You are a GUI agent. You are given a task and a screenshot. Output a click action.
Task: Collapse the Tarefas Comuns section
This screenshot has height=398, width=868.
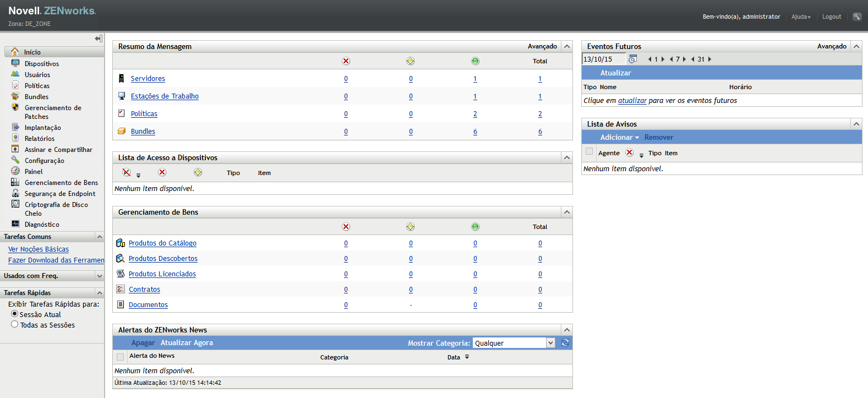pos(100,237)
